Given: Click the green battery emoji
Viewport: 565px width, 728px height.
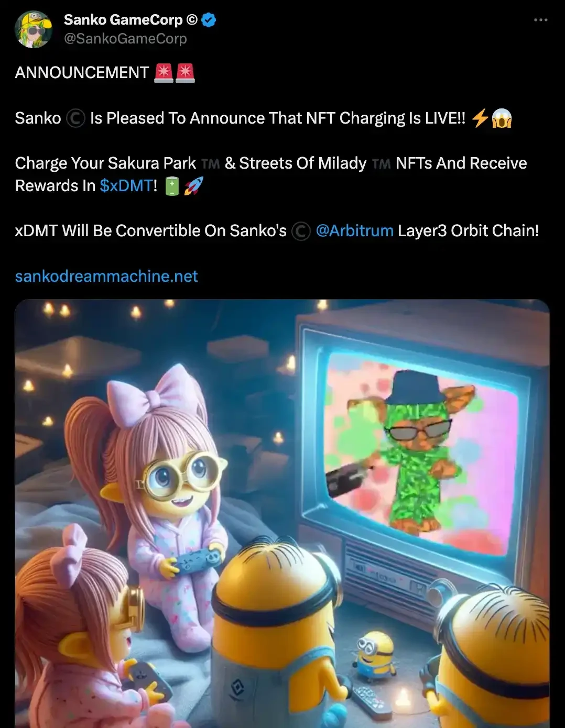Looking at the screenshot, I should (x=172, y=186).
